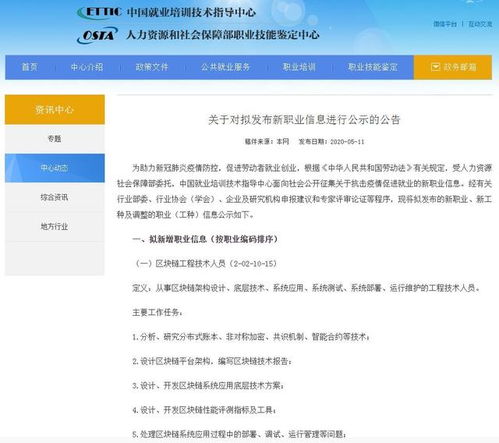
Task: Click 人力资源和社会保障部职业技能鉴定中心 header text
Action: (223, 35)
